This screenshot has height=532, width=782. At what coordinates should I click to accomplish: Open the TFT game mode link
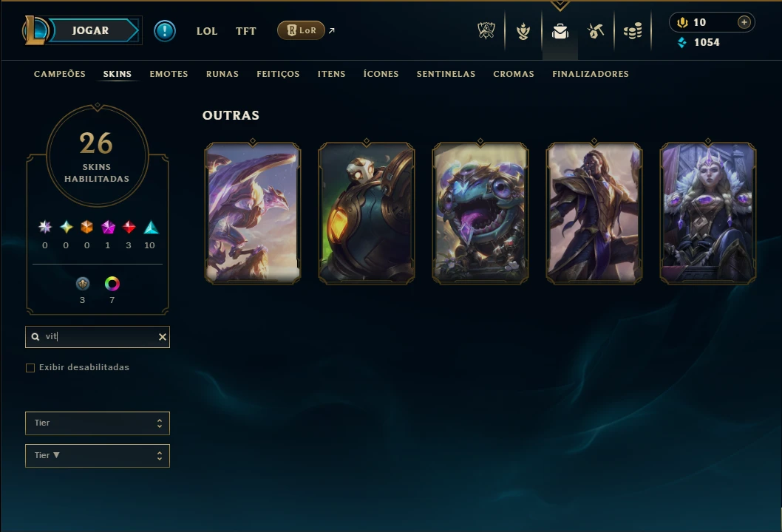pyautogui.click(x=246, y=31)
